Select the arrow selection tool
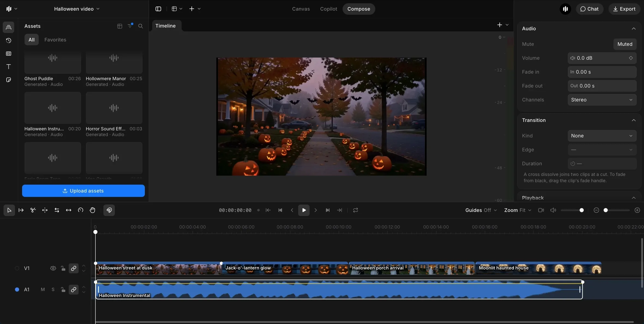The image size is (644, 324). point(9,210)
